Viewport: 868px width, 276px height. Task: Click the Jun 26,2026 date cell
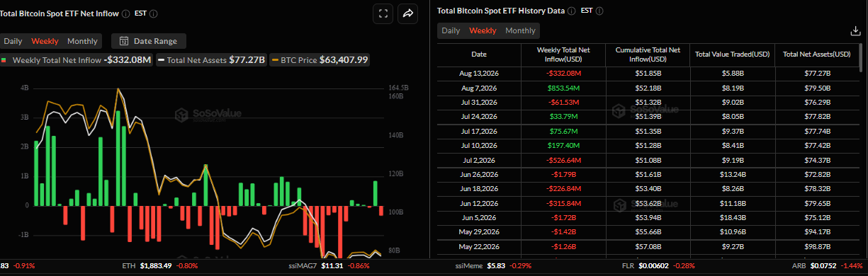(x=479, y=174)
